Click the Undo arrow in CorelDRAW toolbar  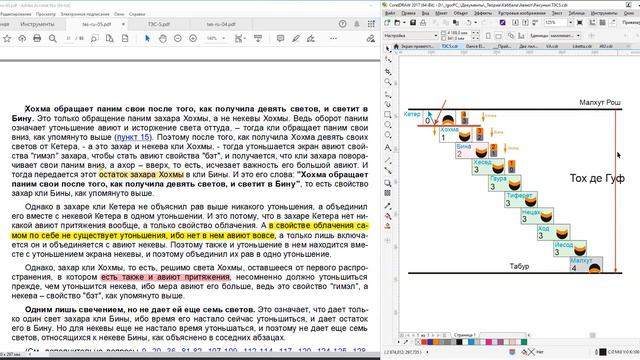coord(469,23)
